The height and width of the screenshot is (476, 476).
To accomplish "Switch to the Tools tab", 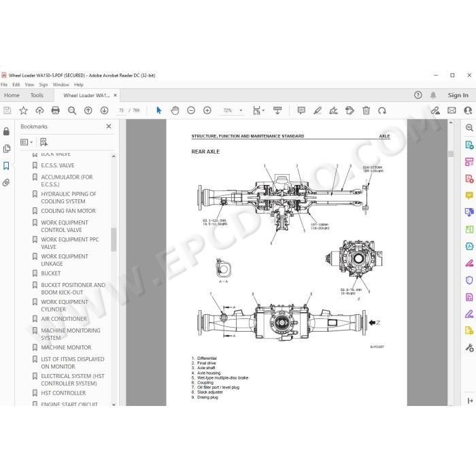I will (37, 95).
